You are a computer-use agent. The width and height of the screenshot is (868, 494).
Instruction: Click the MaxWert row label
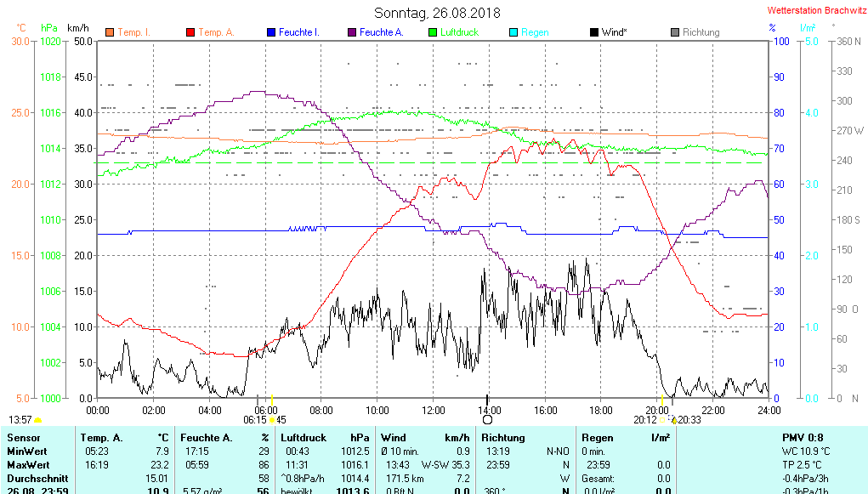(29, 465)
